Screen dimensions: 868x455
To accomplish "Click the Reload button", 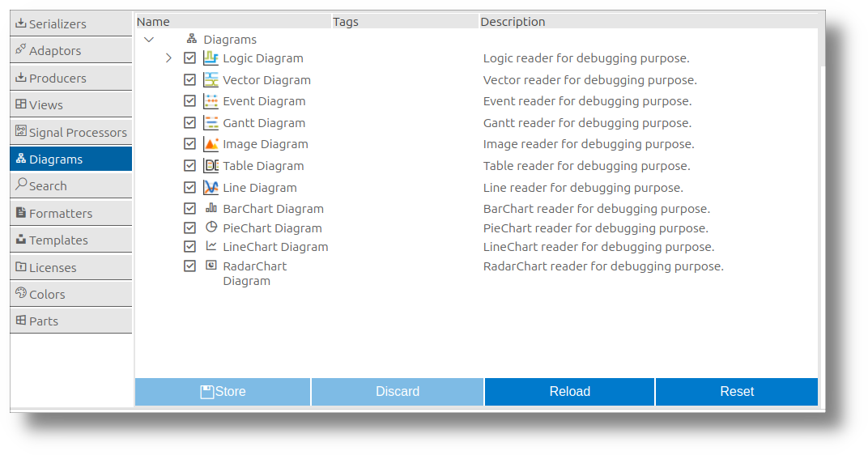I will click(570, 392).
